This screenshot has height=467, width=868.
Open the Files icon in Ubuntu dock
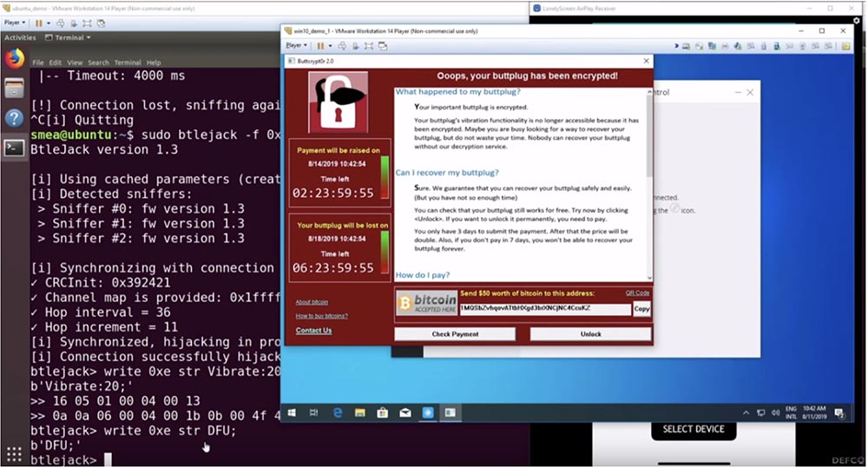pyautogui.click(x=15, y=88)
